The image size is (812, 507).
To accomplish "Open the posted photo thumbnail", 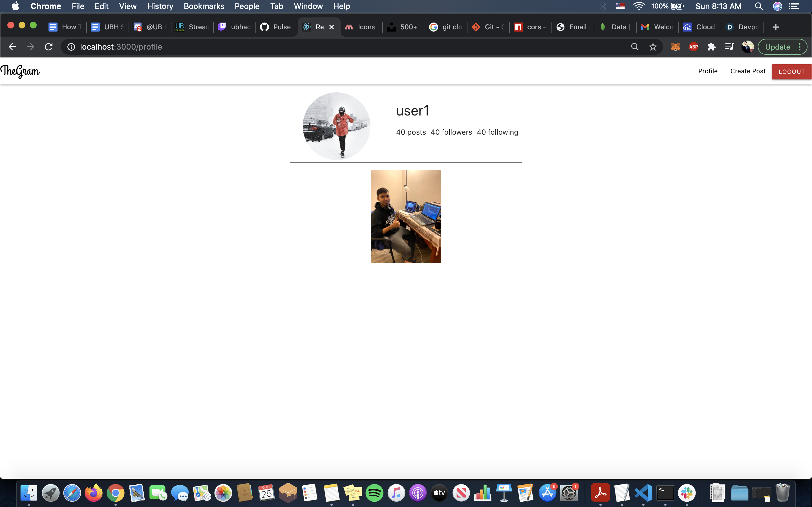I will coord(406,216).
